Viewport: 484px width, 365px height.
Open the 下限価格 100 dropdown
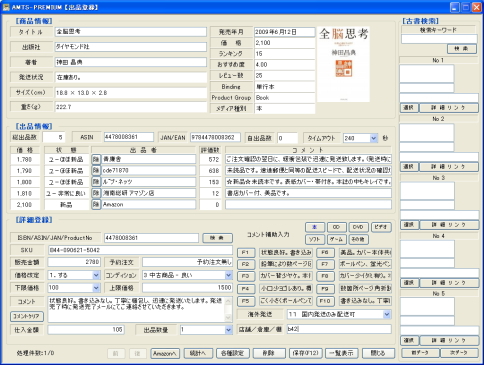click(96, 288)
